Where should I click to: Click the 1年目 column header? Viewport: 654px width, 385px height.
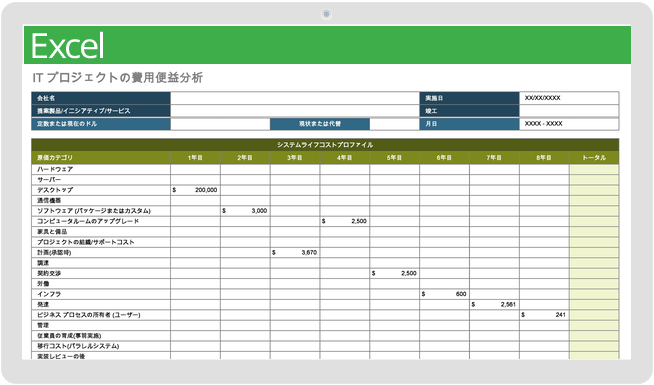tap(195, 158)
